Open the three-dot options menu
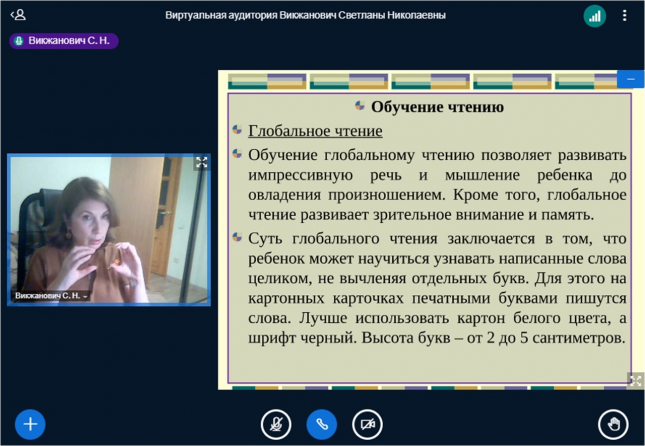 [624, 16]
